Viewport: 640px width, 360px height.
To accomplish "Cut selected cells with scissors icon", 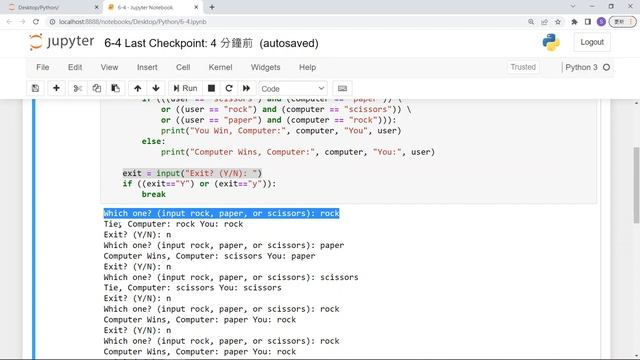I will click(x=78, y=88).
